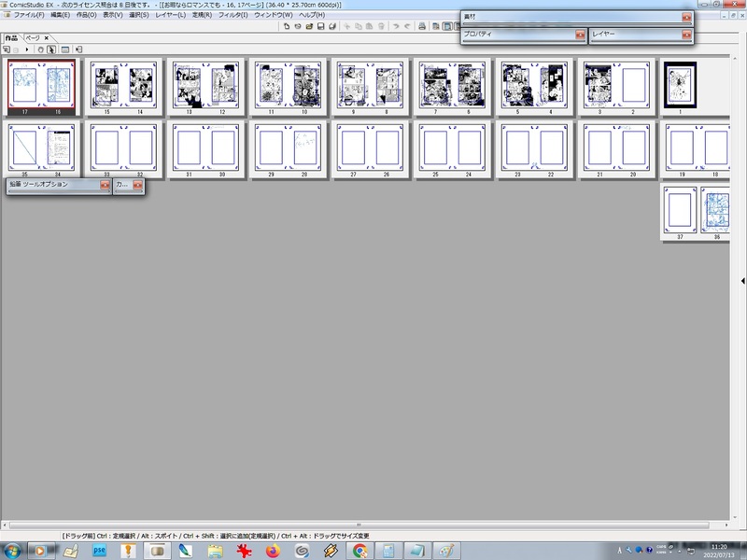The image size is (747, 560).
Task: Open the レイヤー(L) menu
Action: pos(171,15)
